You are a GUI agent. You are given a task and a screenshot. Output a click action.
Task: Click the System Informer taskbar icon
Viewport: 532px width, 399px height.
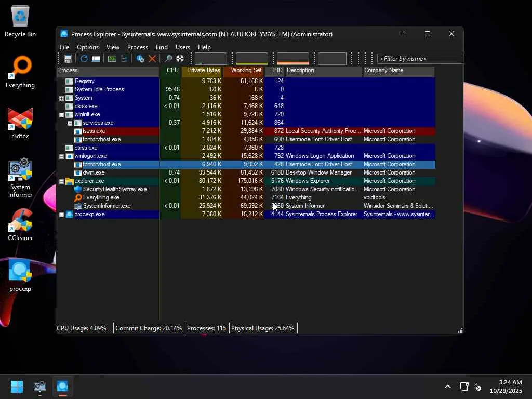(x=39, y=387)
